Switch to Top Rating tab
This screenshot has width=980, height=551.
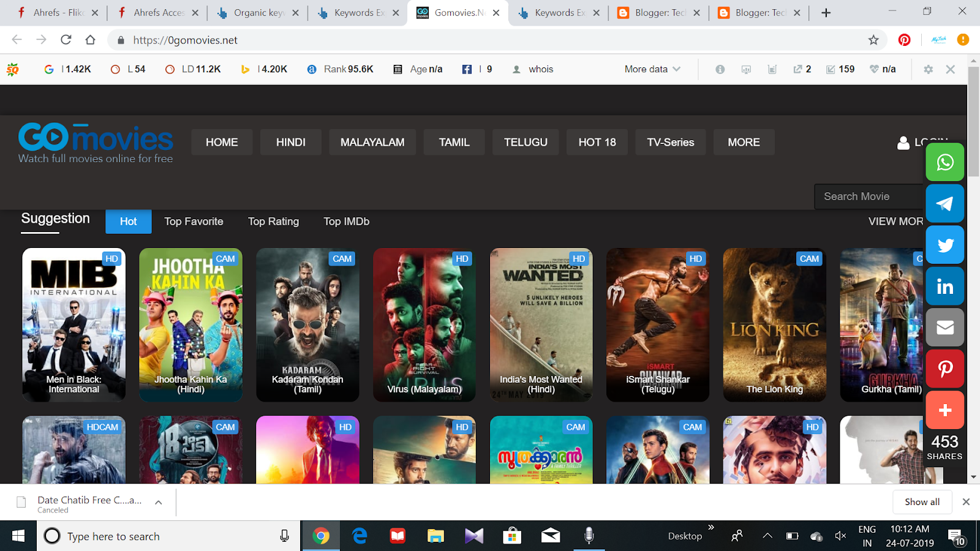[273, 222]
